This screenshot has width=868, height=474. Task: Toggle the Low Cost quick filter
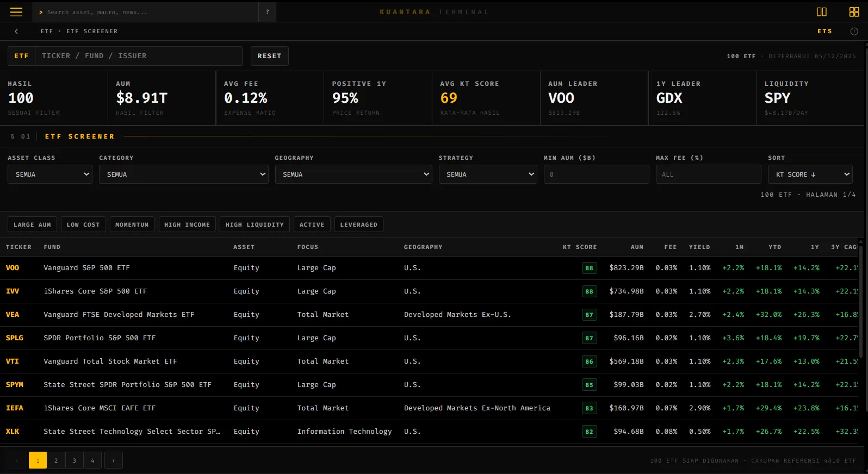coord(83,224)
